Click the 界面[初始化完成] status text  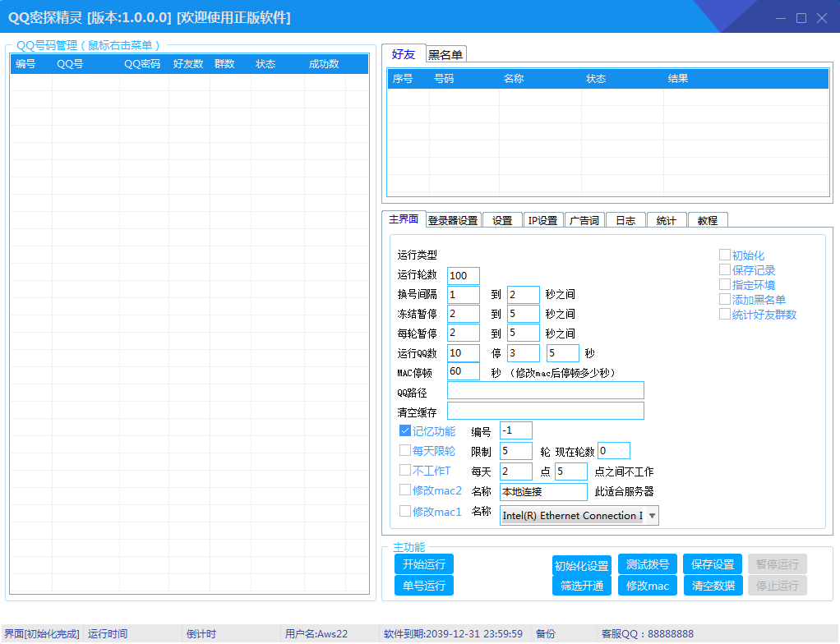(42, 634)
